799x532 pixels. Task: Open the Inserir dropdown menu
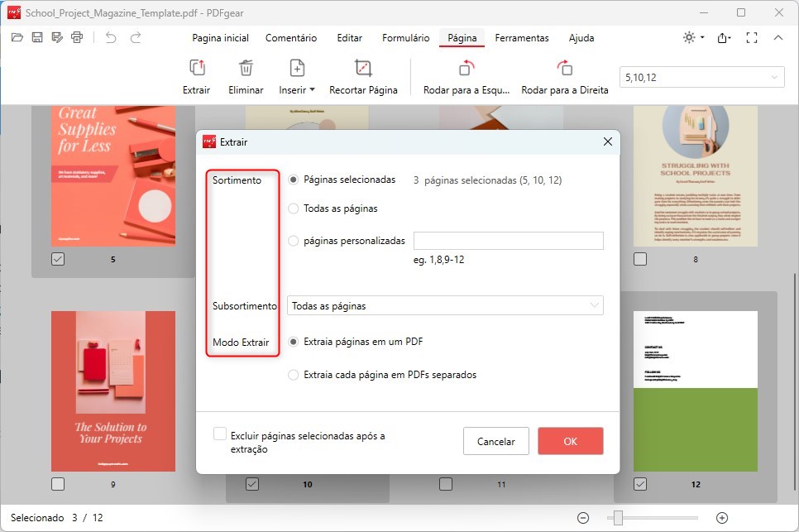[x=297, y=74]
